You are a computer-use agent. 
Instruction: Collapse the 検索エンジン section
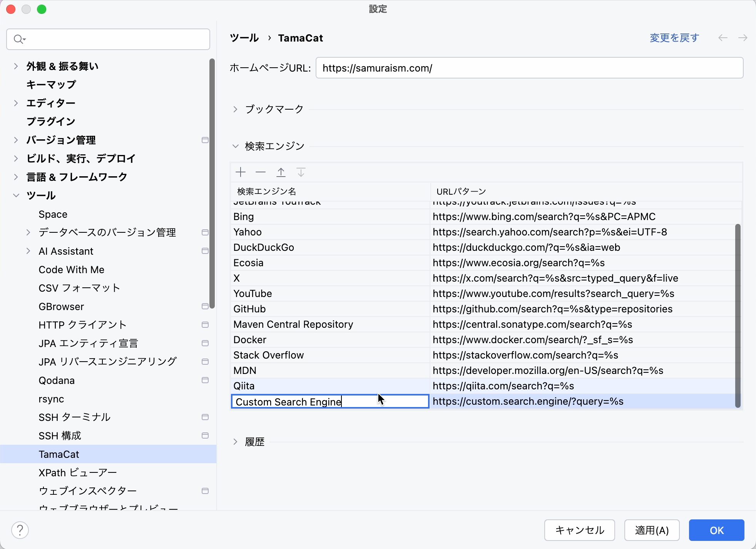pos(235,146)
